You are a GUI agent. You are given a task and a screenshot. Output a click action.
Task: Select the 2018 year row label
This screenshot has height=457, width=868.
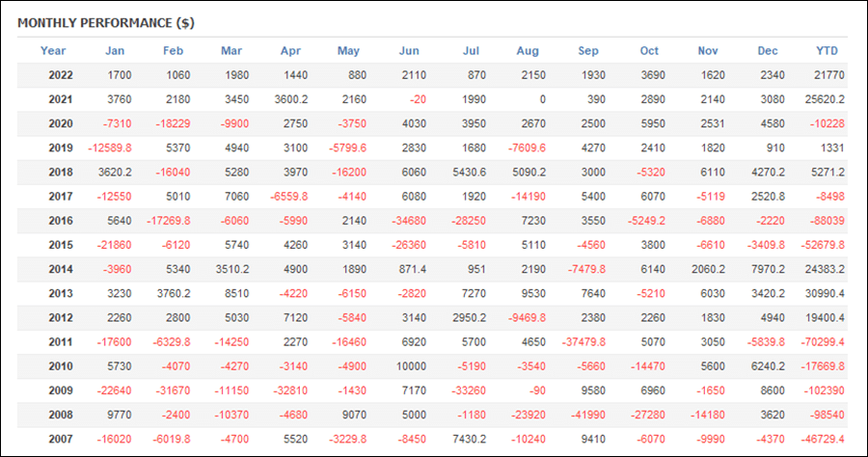[x=61, y=172]
